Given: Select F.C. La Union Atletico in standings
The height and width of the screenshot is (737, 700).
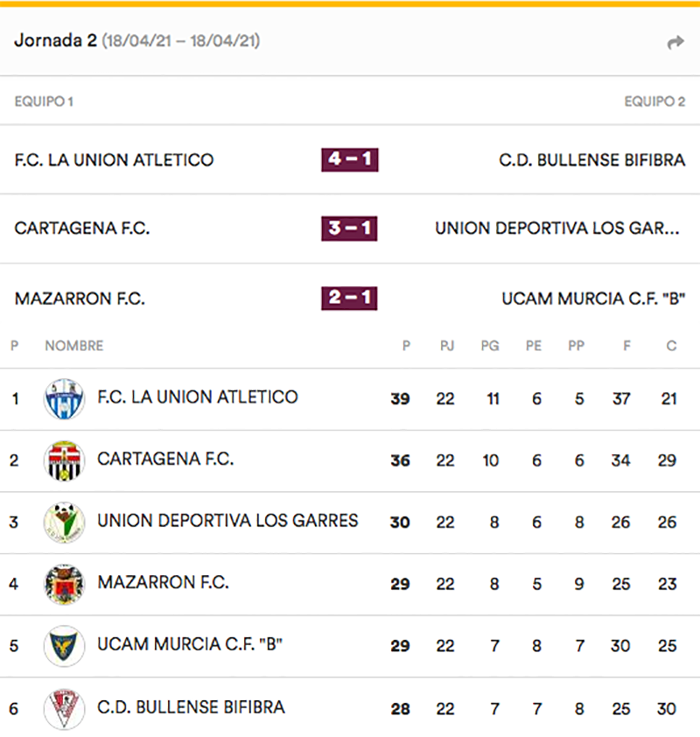Looking at the screenshot, I should (x=198, y=397).
